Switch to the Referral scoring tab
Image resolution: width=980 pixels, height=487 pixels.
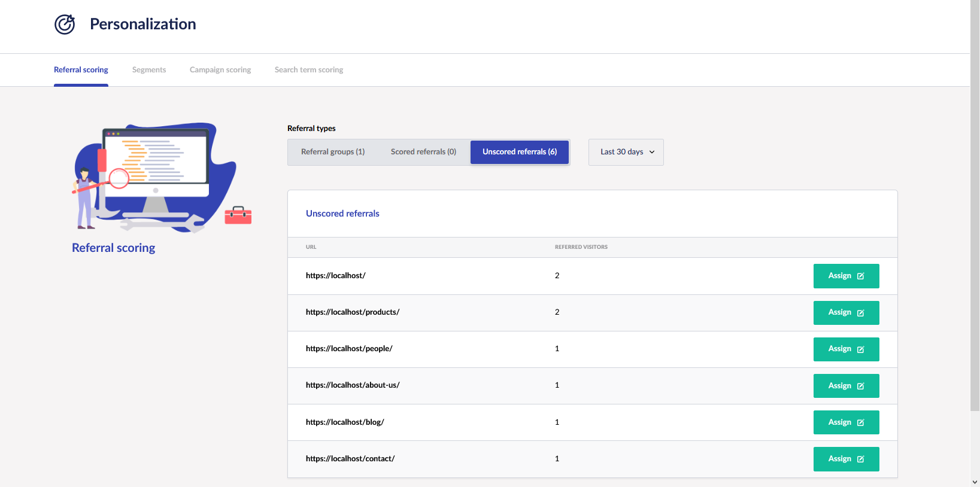click(x=81, y=70)
